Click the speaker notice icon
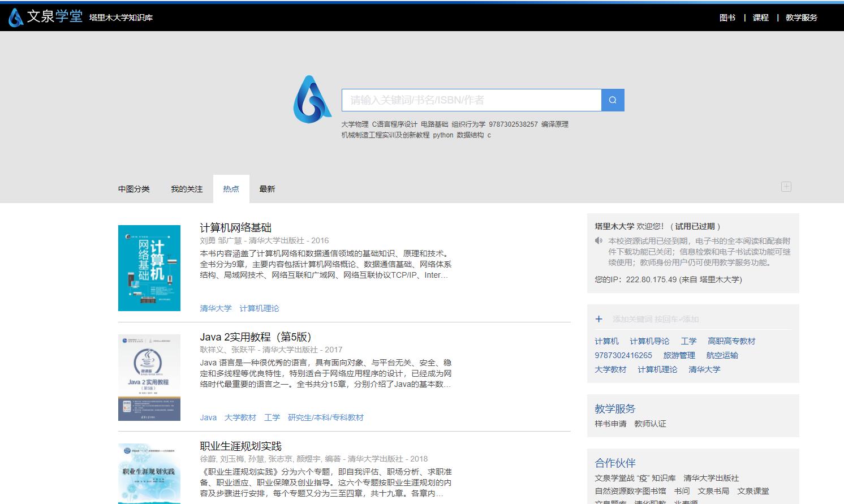 coord(599,241)
